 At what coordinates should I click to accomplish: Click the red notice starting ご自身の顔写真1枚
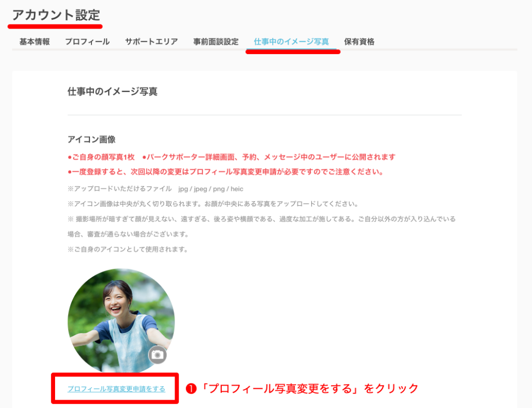(231, 157)
